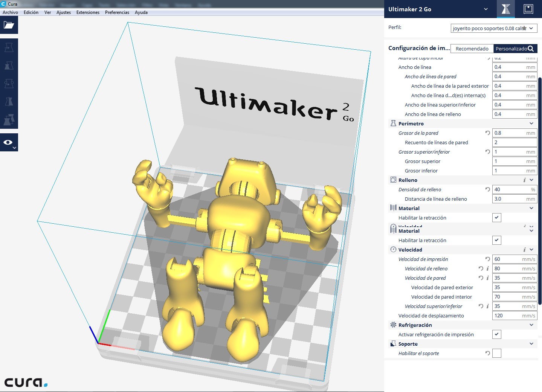
Task: Open the Extensiones menu
Action: [88, 12]
